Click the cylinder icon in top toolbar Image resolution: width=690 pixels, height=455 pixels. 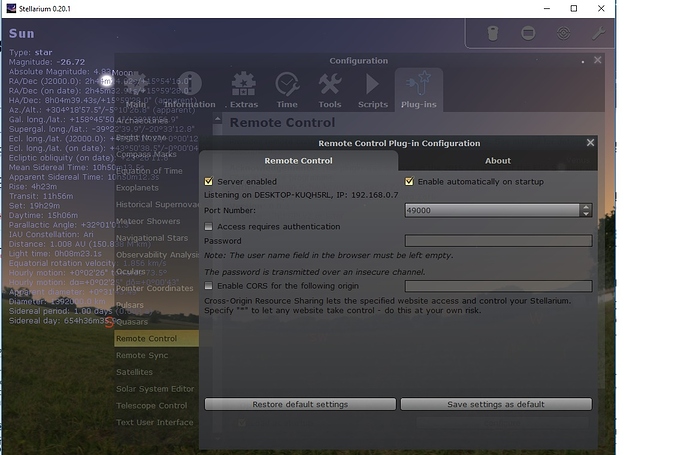point(493,33)
